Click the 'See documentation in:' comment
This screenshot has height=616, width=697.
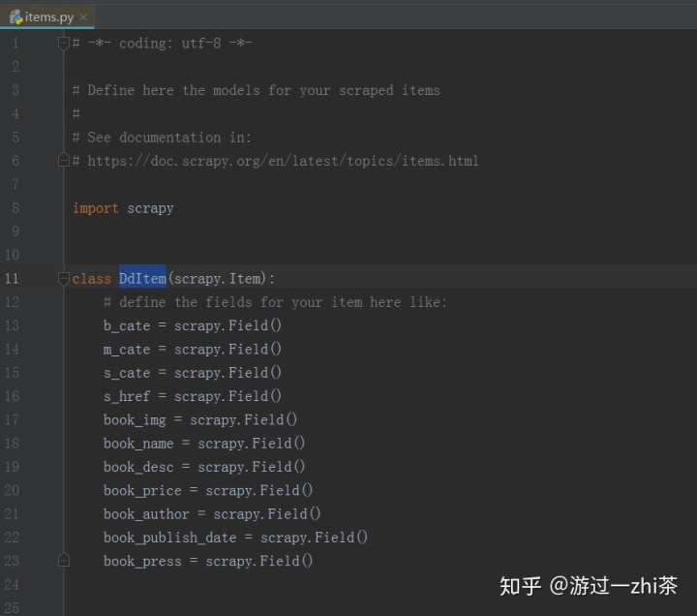[162, 138]
